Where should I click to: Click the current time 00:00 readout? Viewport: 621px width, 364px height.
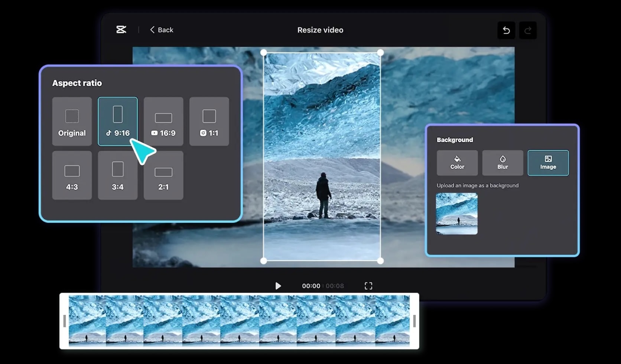click(x=311, y=286)
